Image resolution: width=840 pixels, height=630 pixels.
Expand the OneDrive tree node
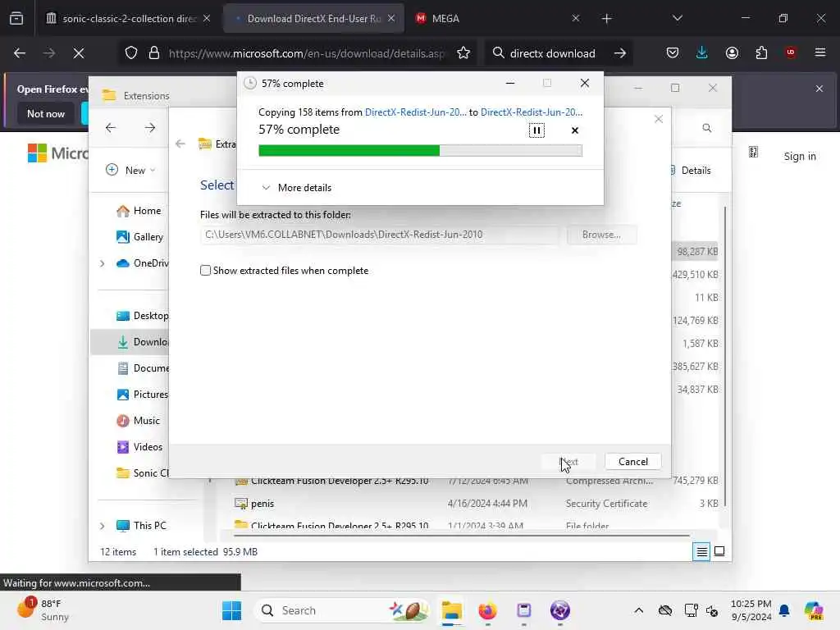click(103, 263)
